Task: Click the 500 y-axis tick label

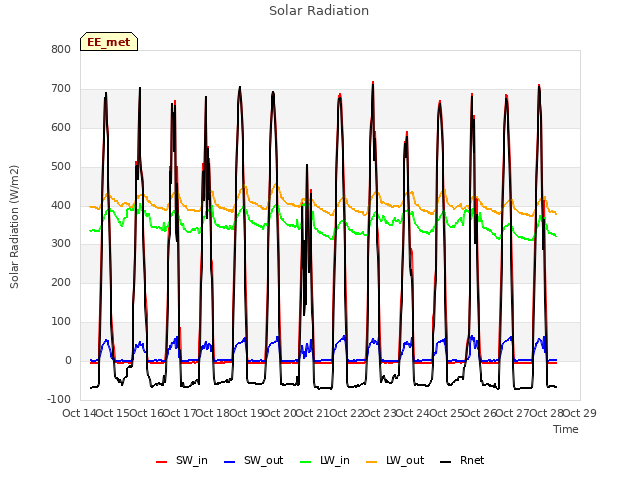Action: coord(61,167)
